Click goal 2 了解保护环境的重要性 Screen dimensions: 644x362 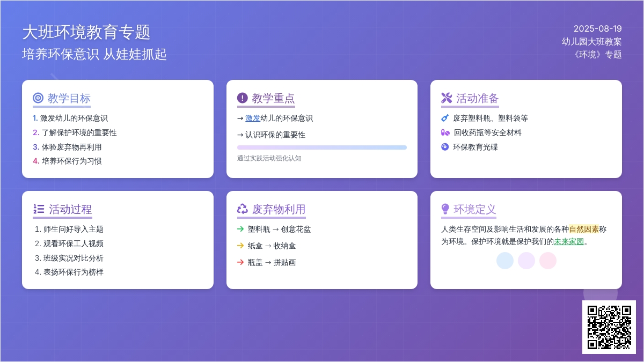pos(75,132)
